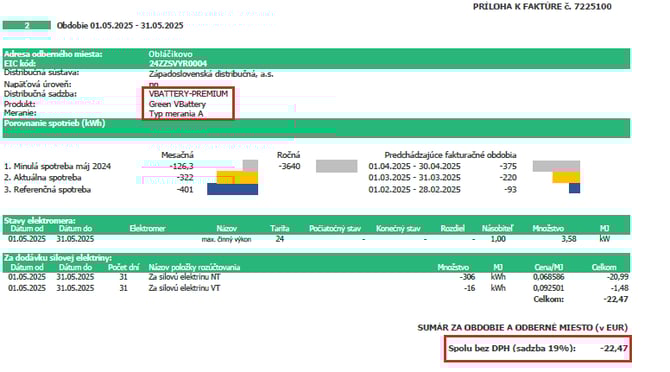Click the yellow bar for period 01.03.2025 - 31.03.2025
Image resolution: width=670 pixels, height=372 pixels.
coord(566,177)
